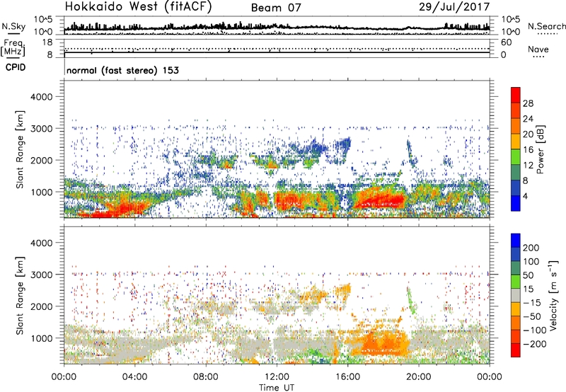The image size is (566, 392).
Task: Pick the gray -15 to 15 Velocity segment
Action: click(516, 295)
